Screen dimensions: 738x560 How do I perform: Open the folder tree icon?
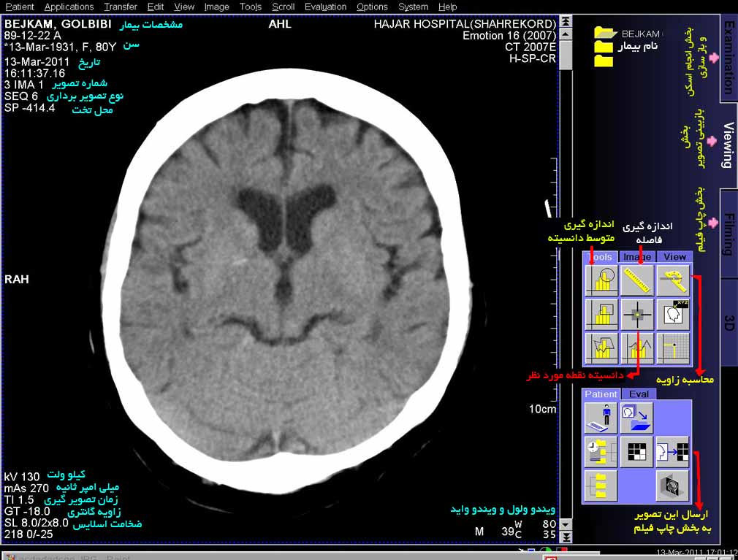(601, 486)
